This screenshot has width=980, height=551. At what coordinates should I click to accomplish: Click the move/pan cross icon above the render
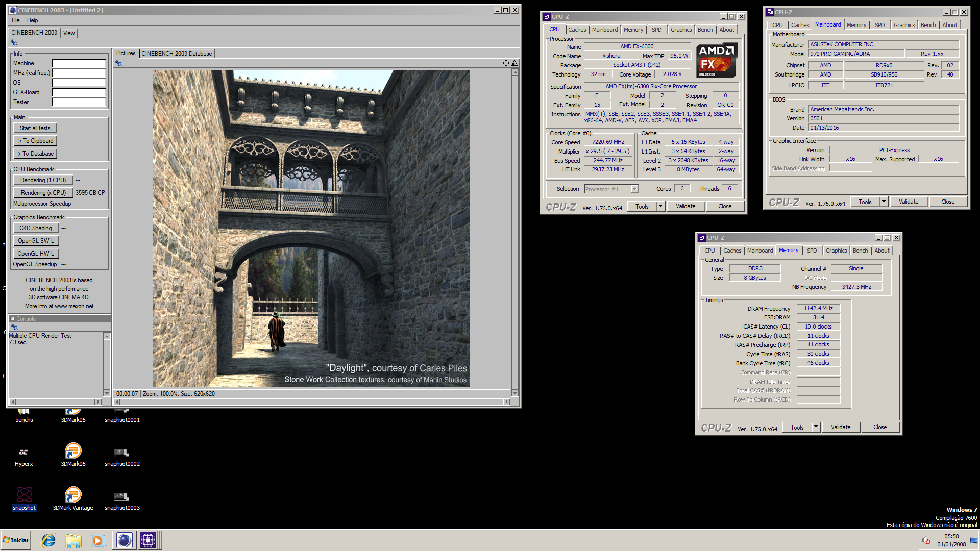(505, 63)
